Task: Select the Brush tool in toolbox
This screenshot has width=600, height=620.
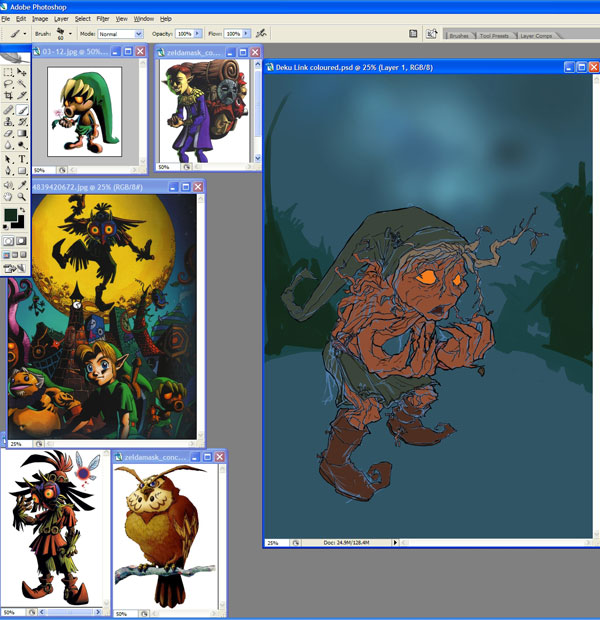Action: click(22, 110)
